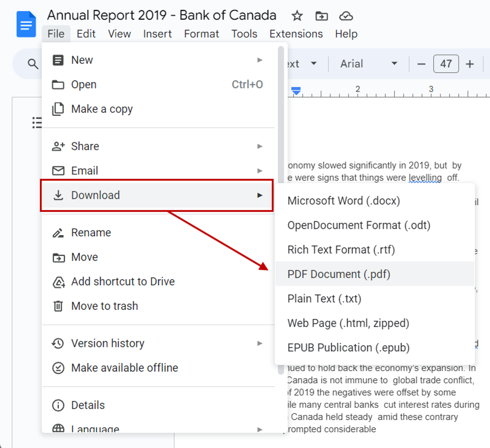Click the misspelled word levelling
Image resolution: width=490 pixels, height=448 pixels.
coord(425,177)
